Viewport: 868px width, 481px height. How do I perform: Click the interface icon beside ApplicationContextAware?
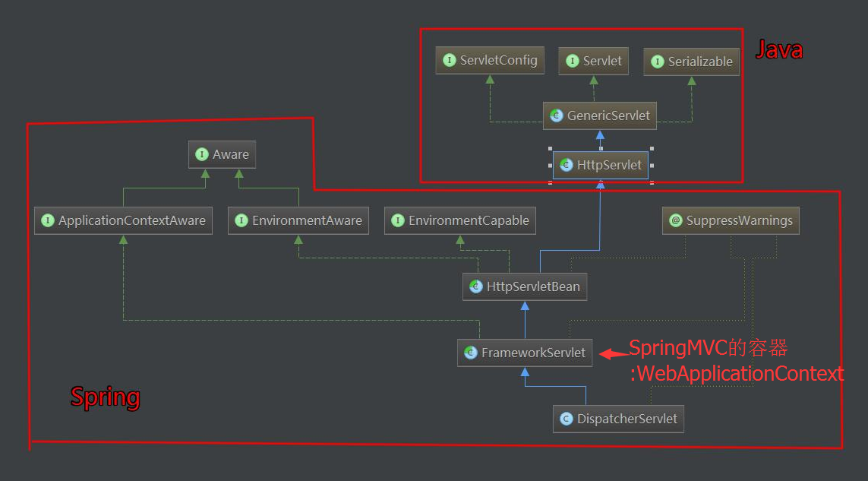point(48,220)
